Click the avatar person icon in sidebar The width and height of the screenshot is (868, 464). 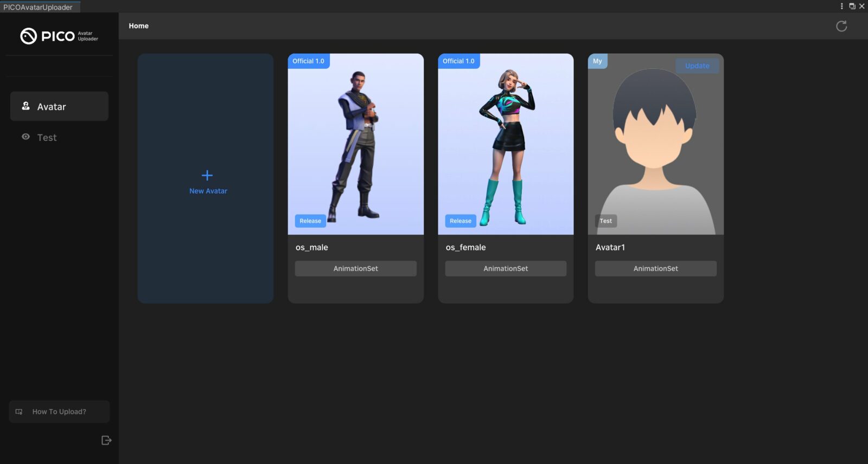tap(25, 106)
